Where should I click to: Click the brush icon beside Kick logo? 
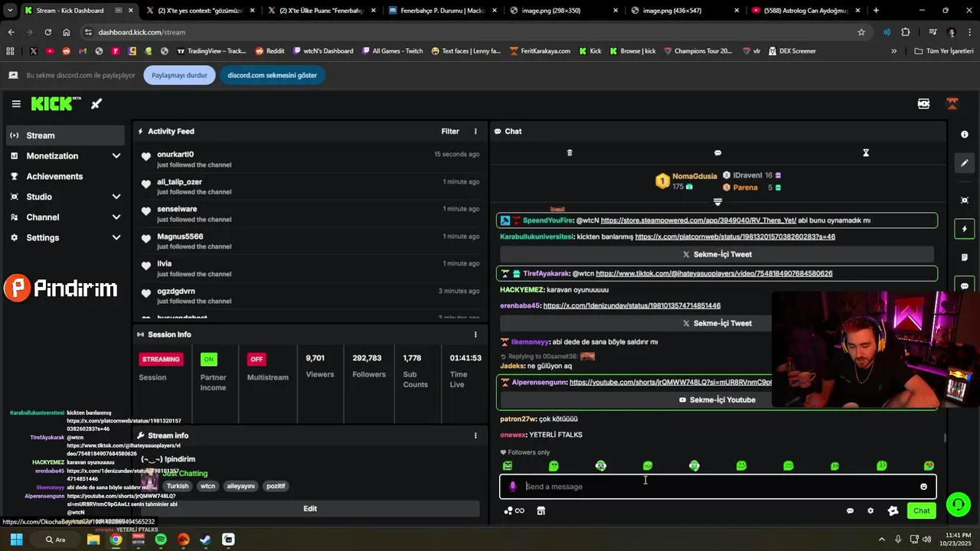coord(96,104)
